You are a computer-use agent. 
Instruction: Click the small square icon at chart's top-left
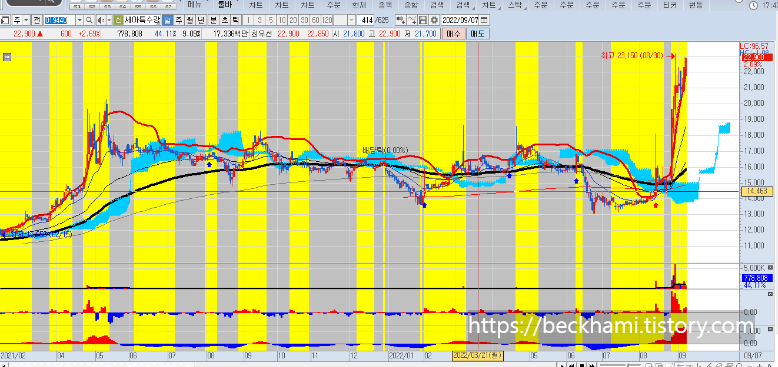tap(6, 57)
